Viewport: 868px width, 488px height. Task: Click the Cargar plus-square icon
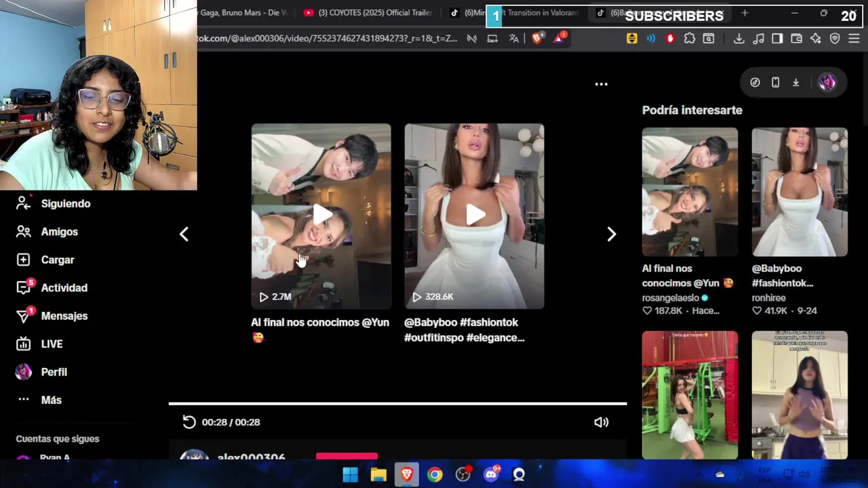[x=23, y=260]
